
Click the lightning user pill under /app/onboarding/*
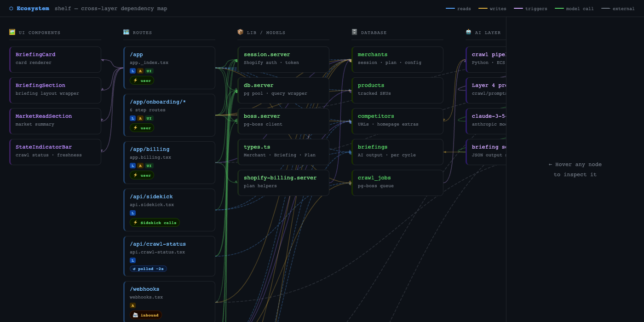[142, 128]
